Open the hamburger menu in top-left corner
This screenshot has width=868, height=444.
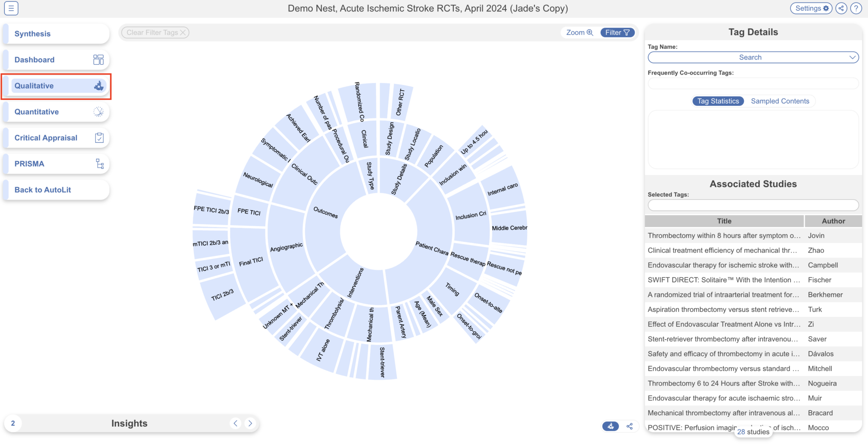point(11,8)
